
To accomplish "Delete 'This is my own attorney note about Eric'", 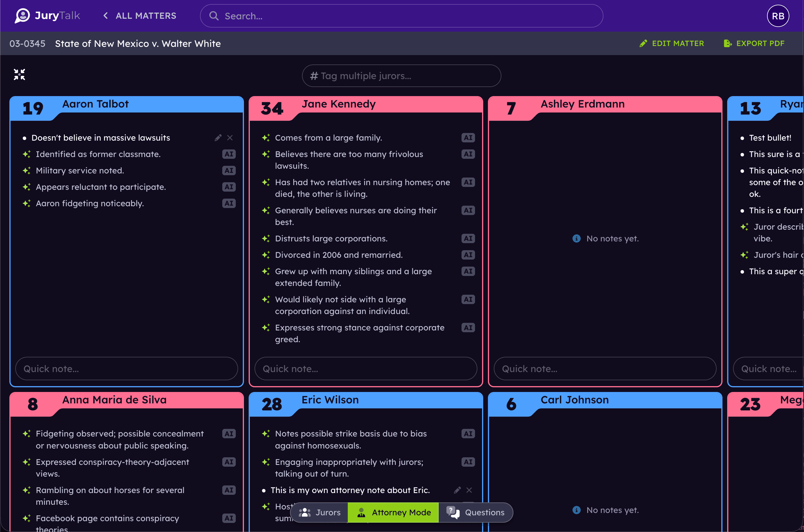I will 469,490.
